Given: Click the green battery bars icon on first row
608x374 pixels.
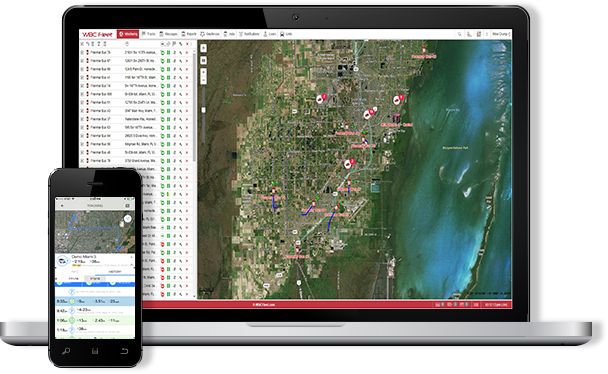Looking at the screenshot, I should [169, 52].
